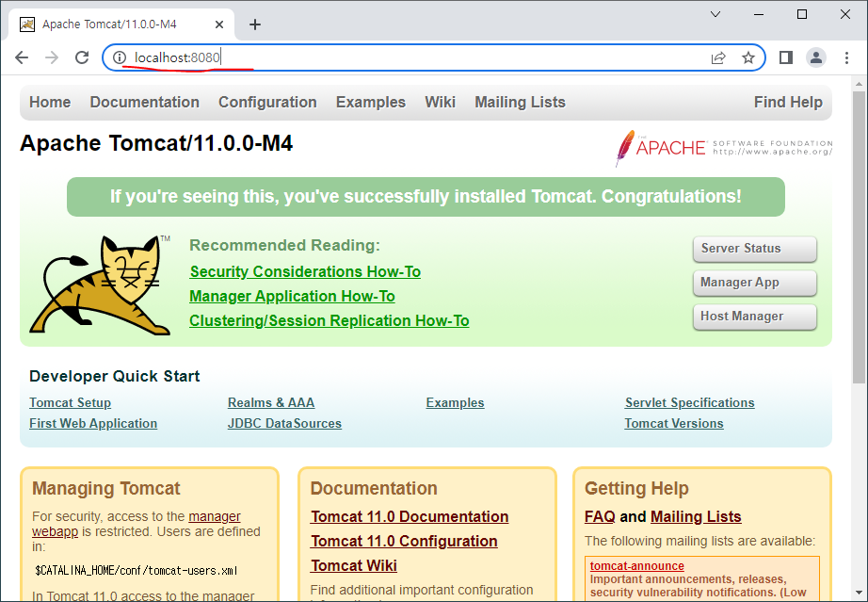Close the Apache Tomcat tab
The image size is (868, 602).
[219, 24]
